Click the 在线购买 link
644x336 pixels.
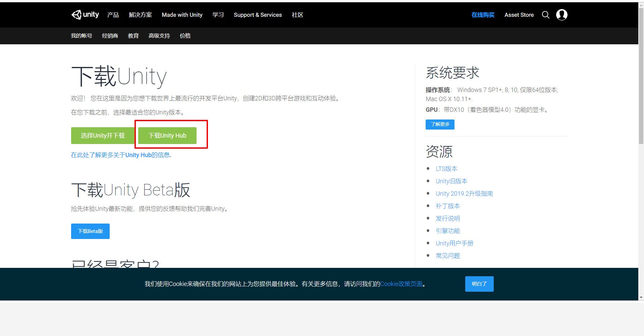click(483, 15)
